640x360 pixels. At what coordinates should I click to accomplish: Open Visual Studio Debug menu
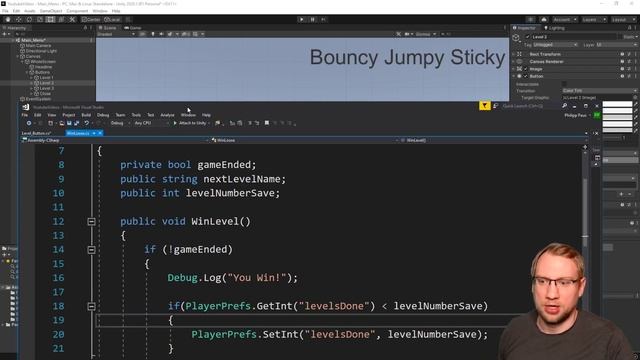pyautogui.click(x=103, y=115)
